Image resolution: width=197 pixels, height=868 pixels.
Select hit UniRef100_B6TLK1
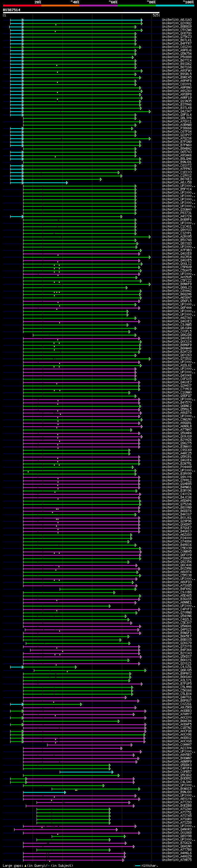click(x=177, y=40)
